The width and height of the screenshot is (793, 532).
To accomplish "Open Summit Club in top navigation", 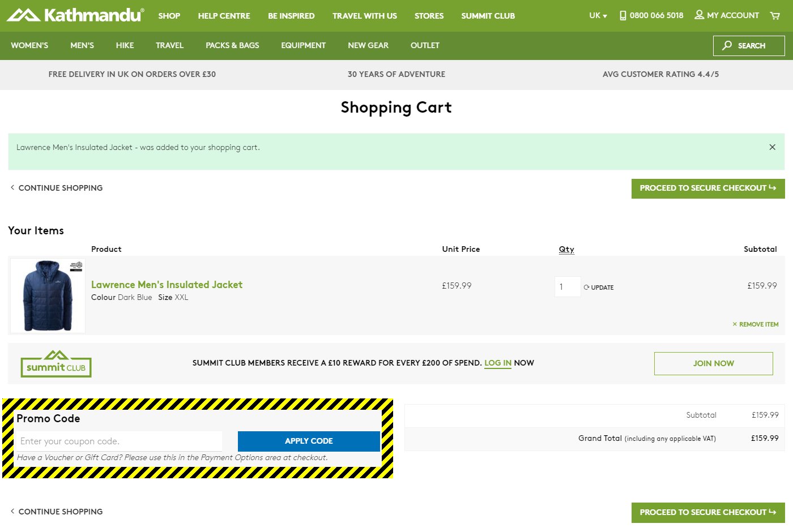I will coord(488,16).
